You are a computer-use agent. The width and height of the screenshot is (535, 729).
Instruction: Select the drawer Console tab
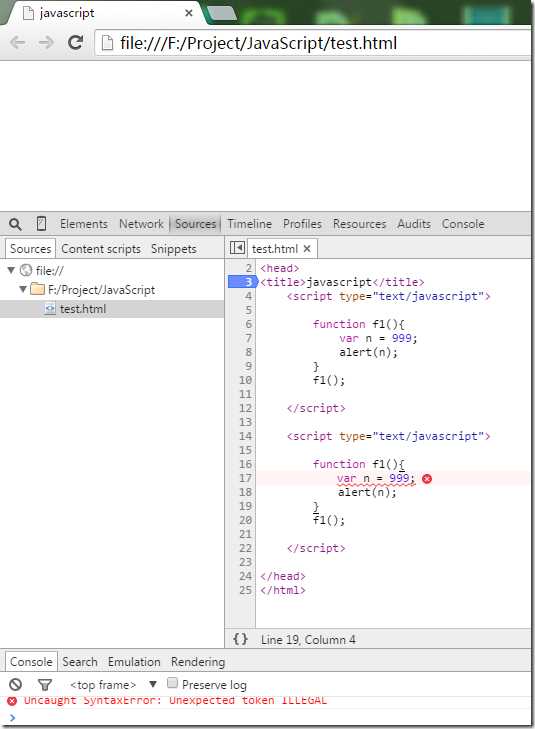[x=31, y=662]
